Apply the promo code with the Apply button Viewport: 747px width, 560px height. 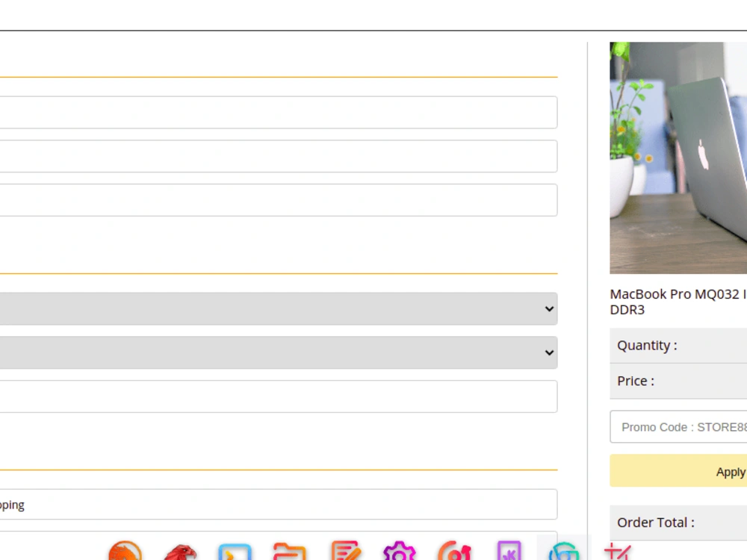(x=678, y=471)
